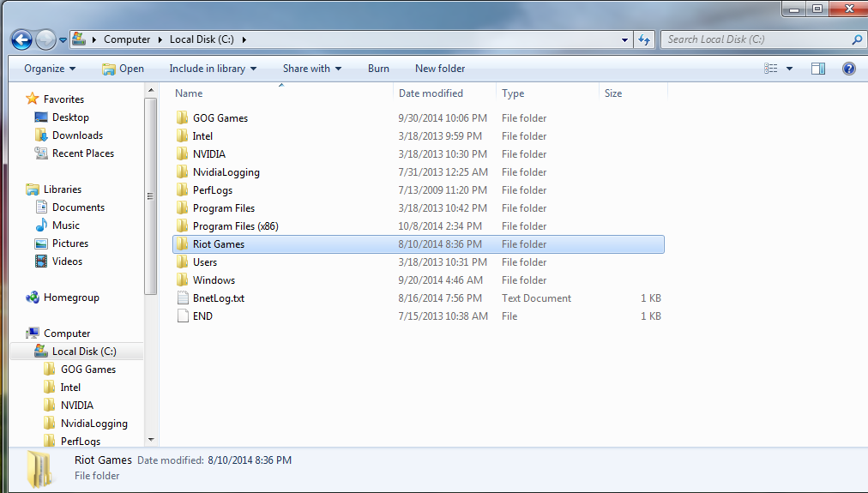Select the NvidiaLogging folder icon in file list
The image size is (868, 493).
182,172
